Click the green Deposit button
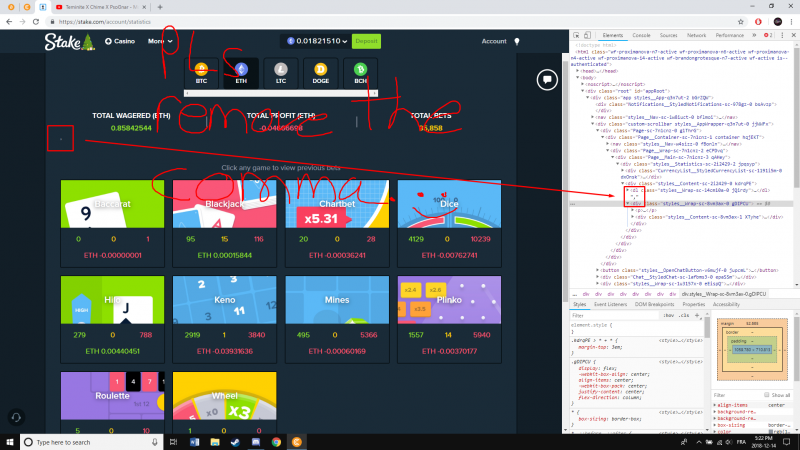Screen dimensions: 800x450 point(366,41)
